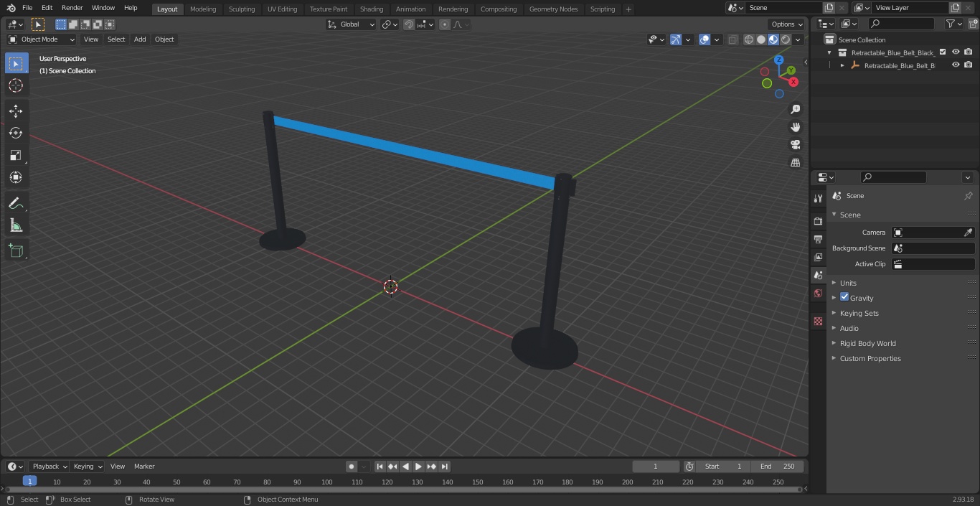The width and height of the screenshot is (980, 506).
Task: Open the Object Mode dropdown
Action: click(x=42, y=39)
